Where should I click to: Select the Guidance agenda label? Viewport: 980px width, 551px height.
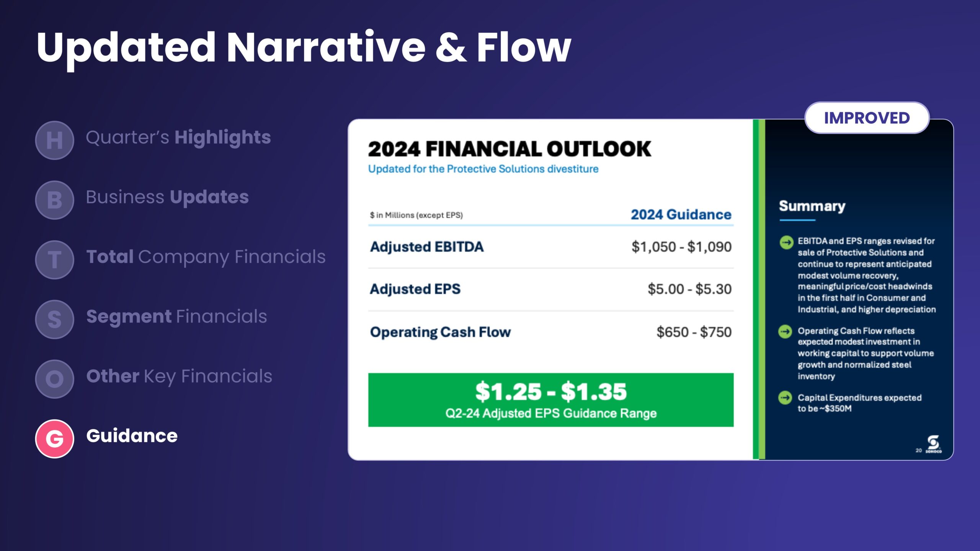132,436
